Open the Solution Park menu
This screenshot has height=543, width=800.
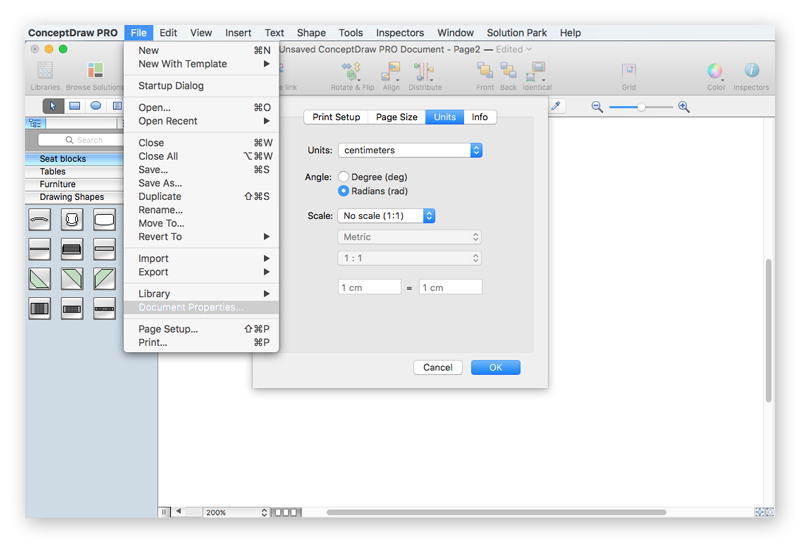click(516, 33)
